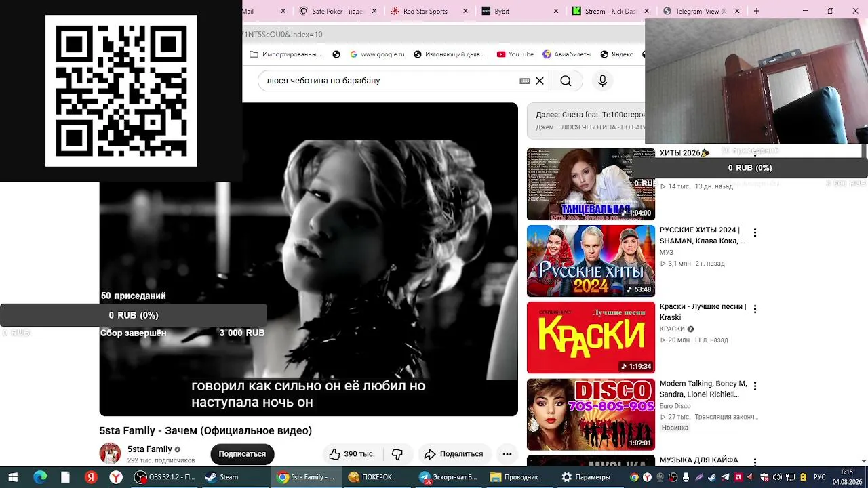
Task: Click the Поделиться share button
Action: pos(454,454)
